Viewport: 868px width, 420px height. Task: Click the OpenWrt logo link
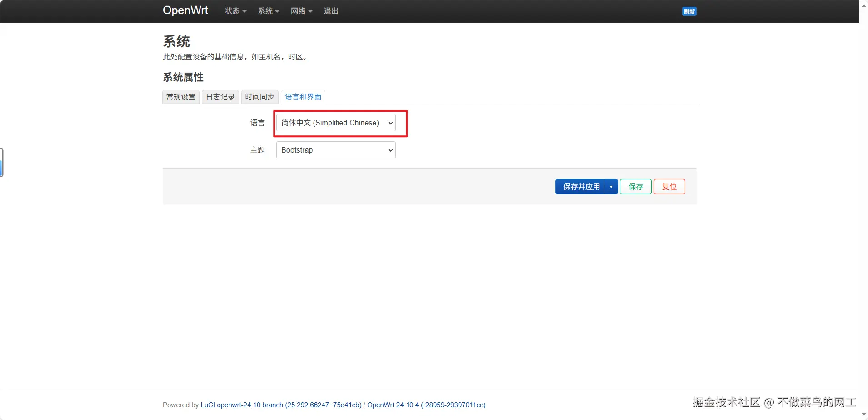point(185,10)
